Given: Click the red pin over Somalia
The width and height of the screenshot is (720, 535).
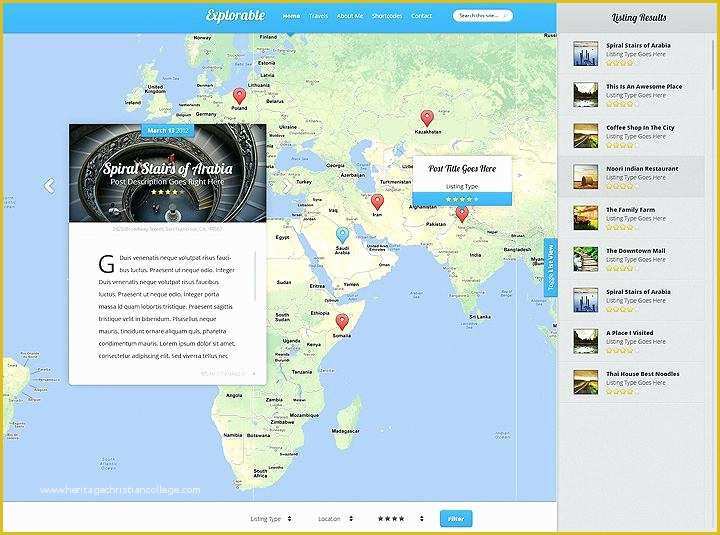Looking at the screenshot, I should point(342,322).
